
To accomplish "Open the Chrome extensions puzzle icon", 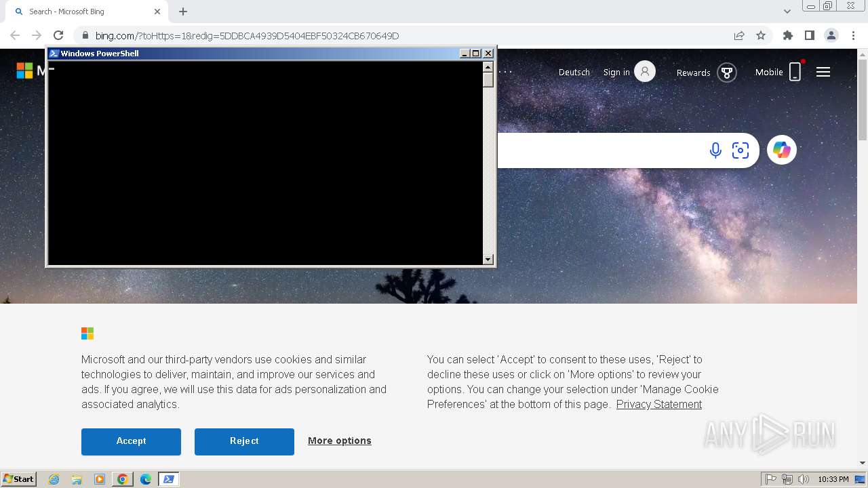I will click(x=788, y=35).
